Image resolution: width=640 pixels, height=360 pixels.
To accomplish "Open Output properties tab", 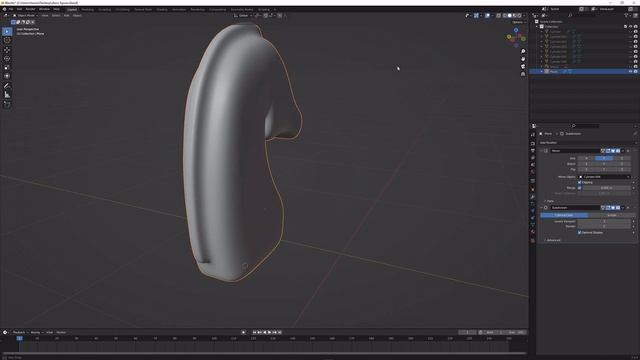I will click(533, 150).
